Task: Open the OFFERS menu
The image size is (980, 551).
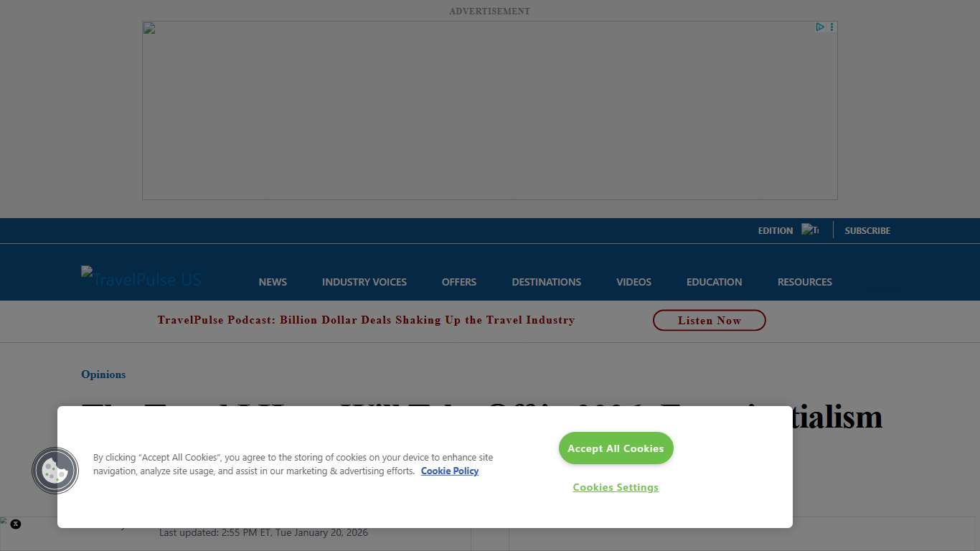Action: [459, 282]
